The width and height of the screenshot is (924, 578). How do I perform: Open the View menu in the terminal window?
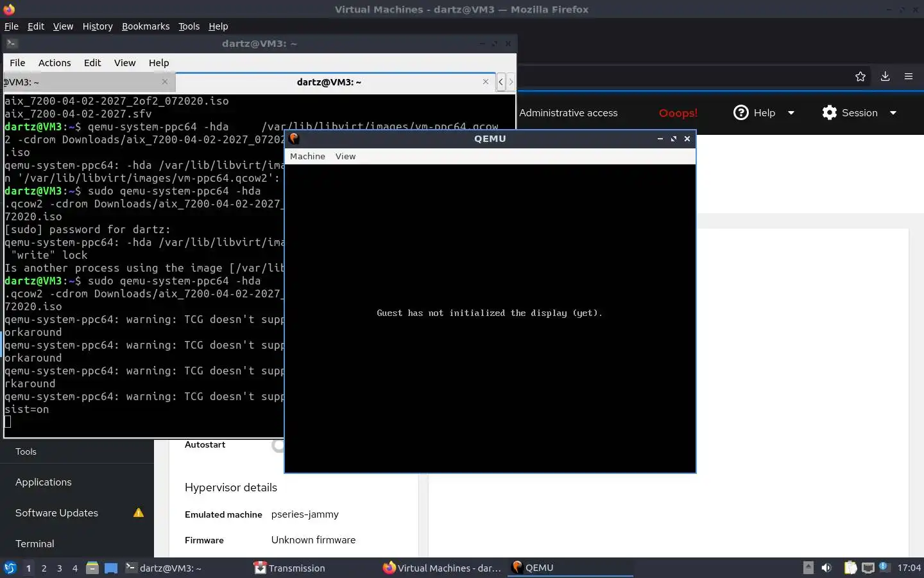[124, 63]
